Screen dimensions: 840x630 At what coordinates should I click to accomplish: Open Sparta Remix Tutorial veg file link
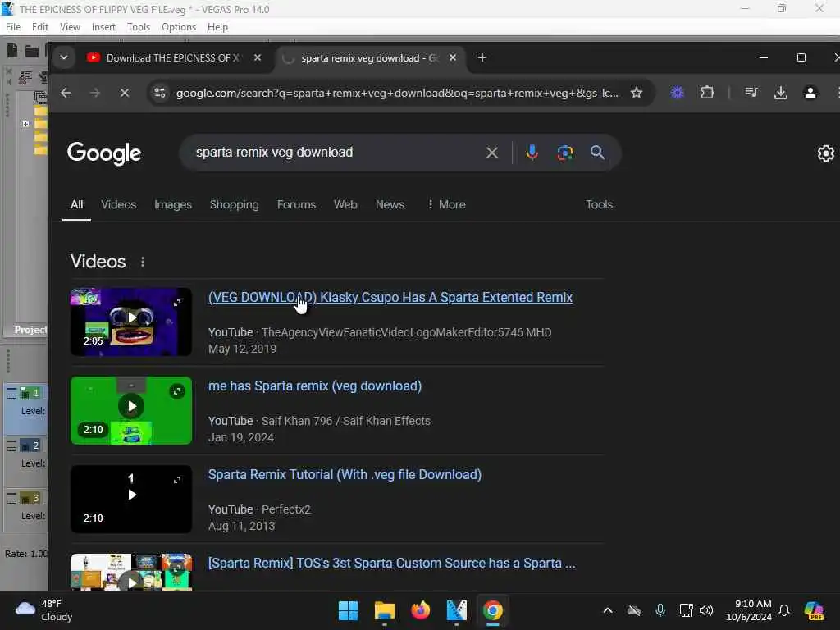[345, 475]
